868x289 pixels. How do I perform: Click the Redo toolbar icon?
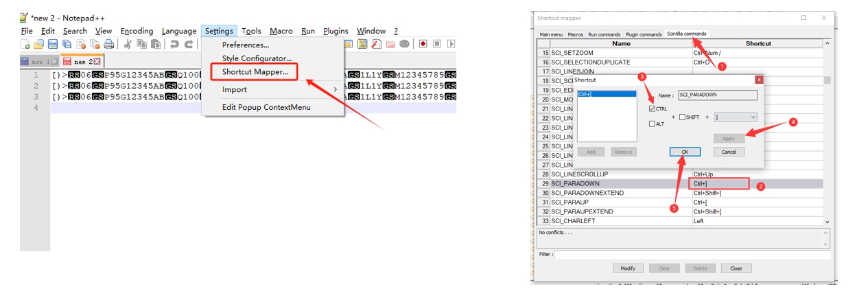click(188, 44)
